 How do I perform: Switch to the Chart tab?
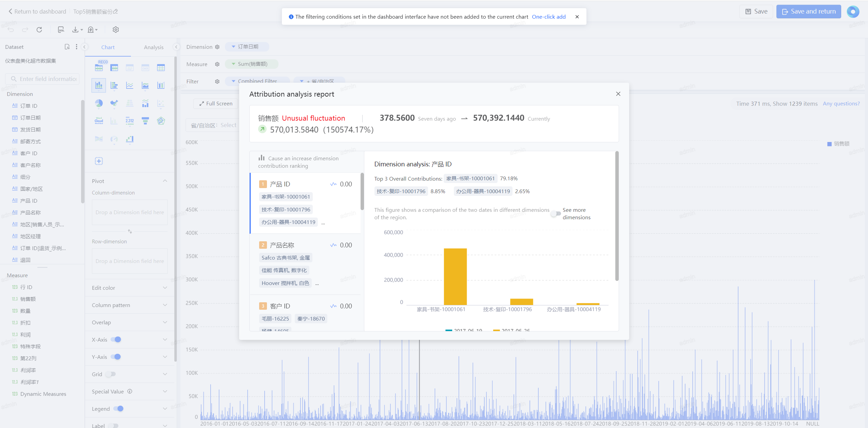(x=108, y=47)
